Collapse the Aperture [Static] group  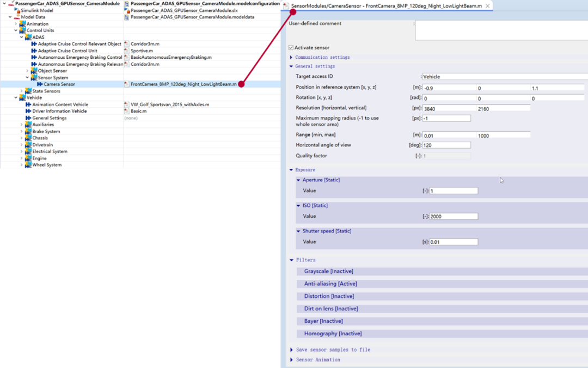[298, 180]
